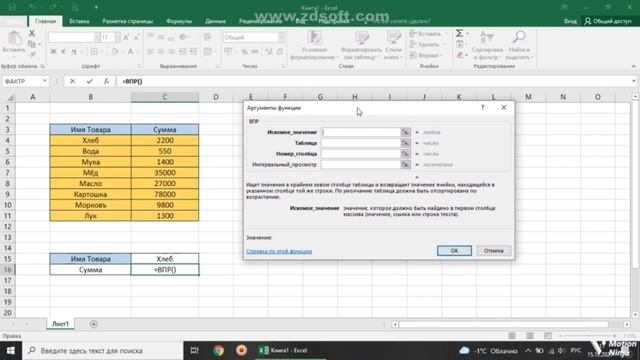This screenshot has width=640, height=360.
Task: Toggle align left in alignment group
Action: (151, 51)
